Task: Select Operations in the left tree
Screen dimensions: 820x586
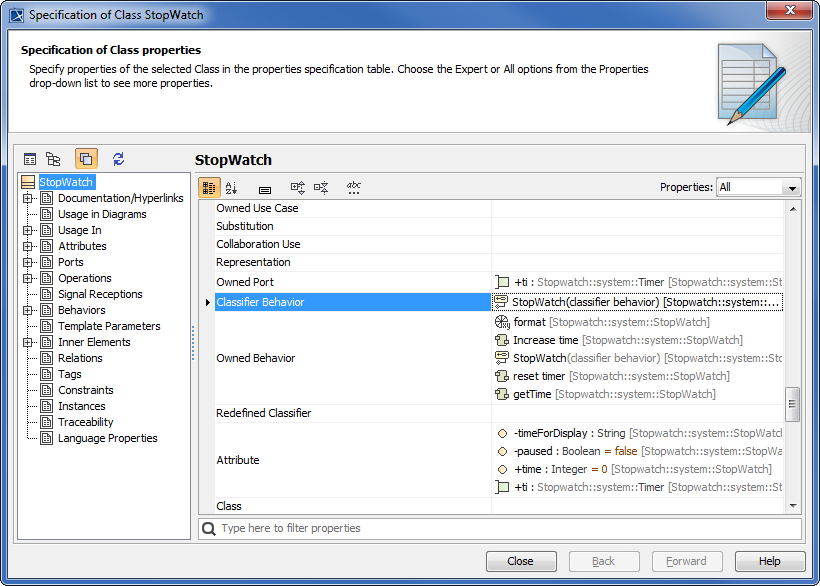Action: pyautogui.click(x=84, y=278)
